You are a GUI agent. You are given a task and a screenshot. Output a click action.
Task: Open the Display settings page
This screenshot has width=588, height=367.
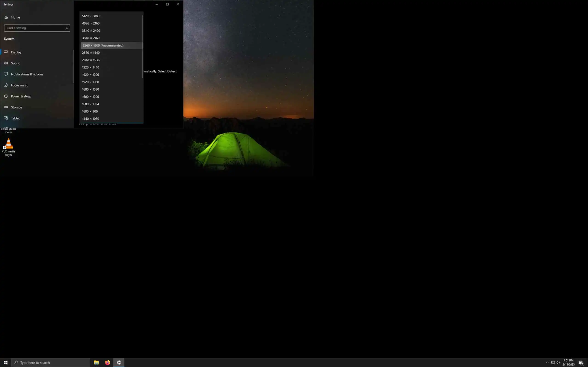point(16,52)
